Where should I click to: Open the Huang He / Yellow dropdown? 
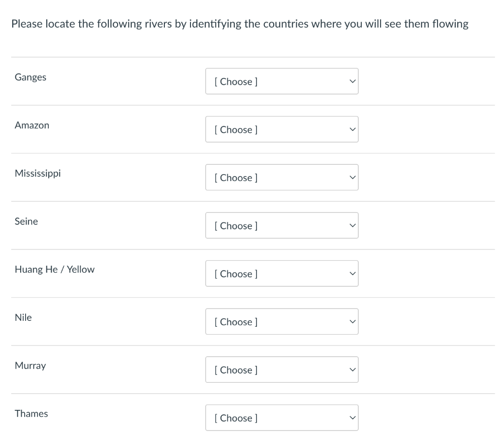click(282, 274)
